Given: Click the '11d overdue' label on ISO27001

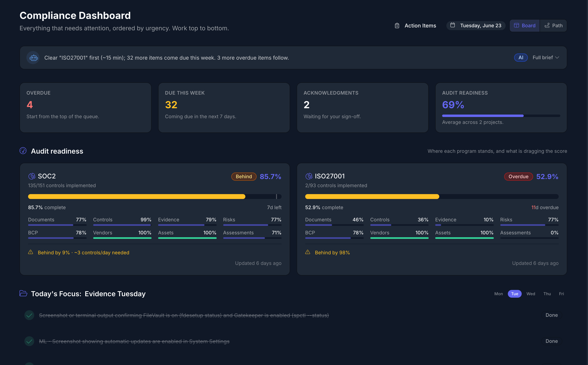Looking at the screenshot, I should [545, 207].
